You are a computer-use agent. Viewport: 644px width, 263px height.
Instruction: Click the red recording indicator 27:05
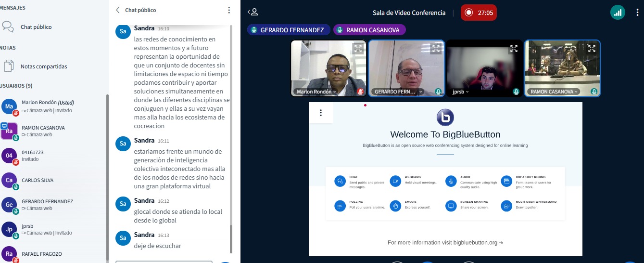[x=479, y=13]
